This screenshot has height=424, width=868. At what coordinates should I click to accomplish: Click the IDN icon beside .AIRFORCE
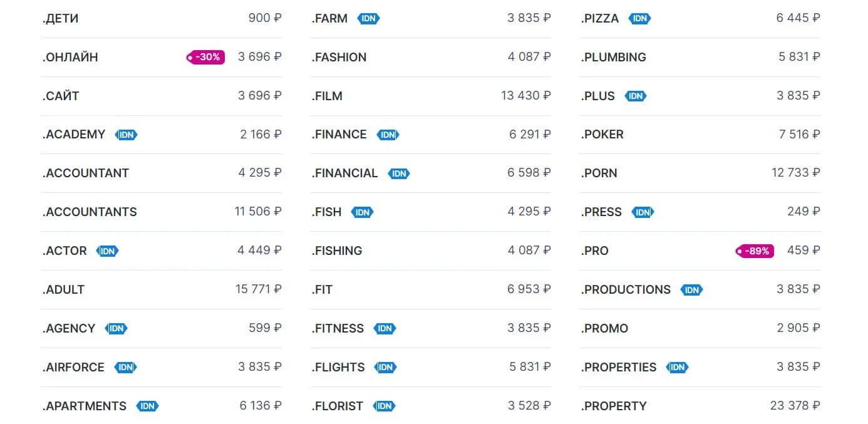pyautogui.click(x=126, y=368)
